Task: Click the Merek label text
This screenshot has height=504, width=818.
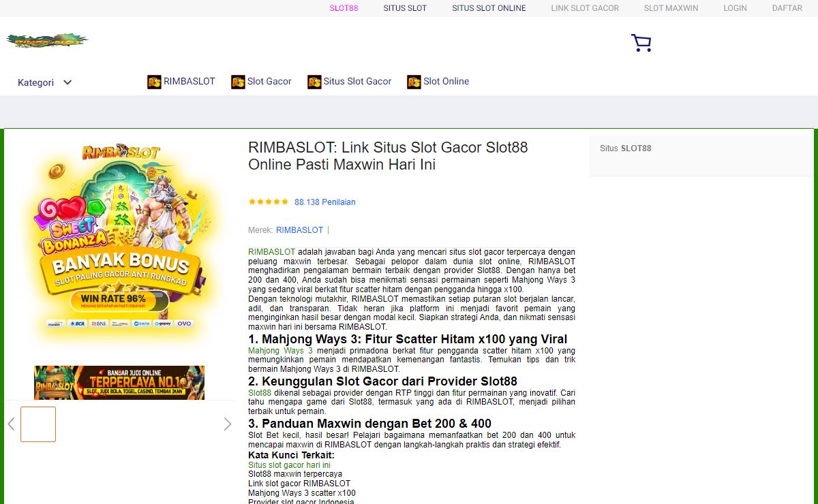Action: coord(260,230)
